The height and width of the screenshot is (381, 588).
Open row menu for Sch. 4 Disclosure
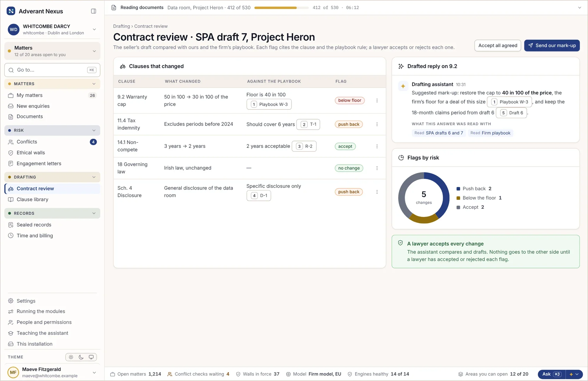point(377,192)
